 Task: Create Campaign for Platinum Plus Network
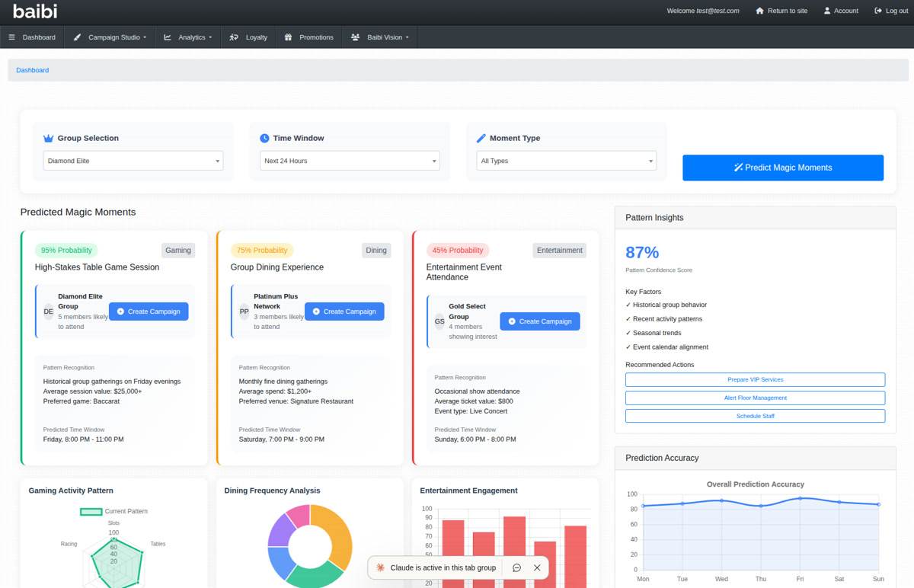coord(344,312)
